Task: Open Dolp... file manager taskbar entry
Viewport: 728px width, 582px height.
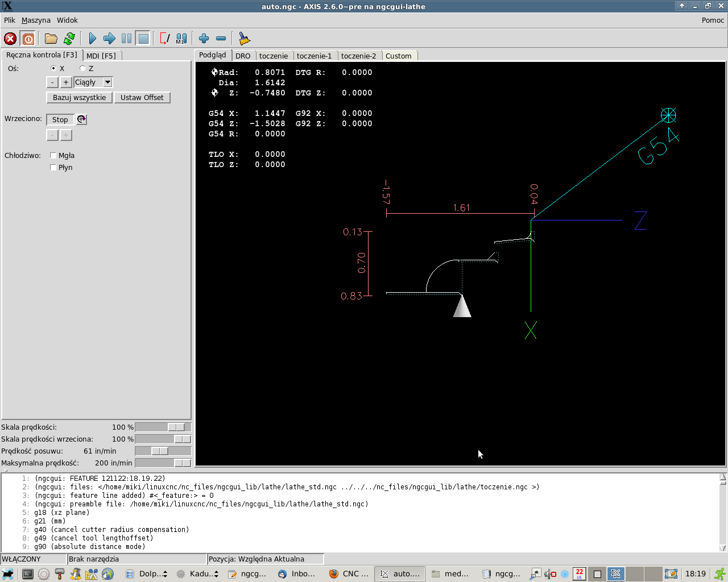Action: [x=146, y=574]
